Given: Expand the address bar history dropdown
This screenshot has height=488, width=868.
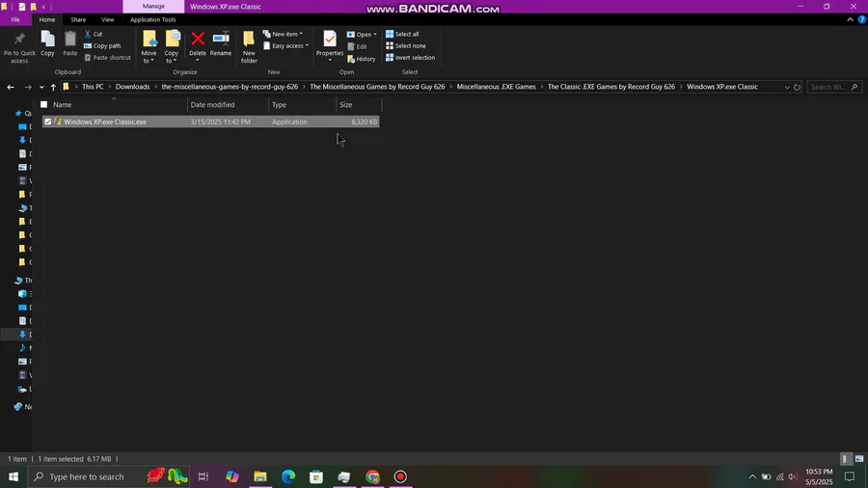Looking at the screenshot, I should click(x=787, y=87).
